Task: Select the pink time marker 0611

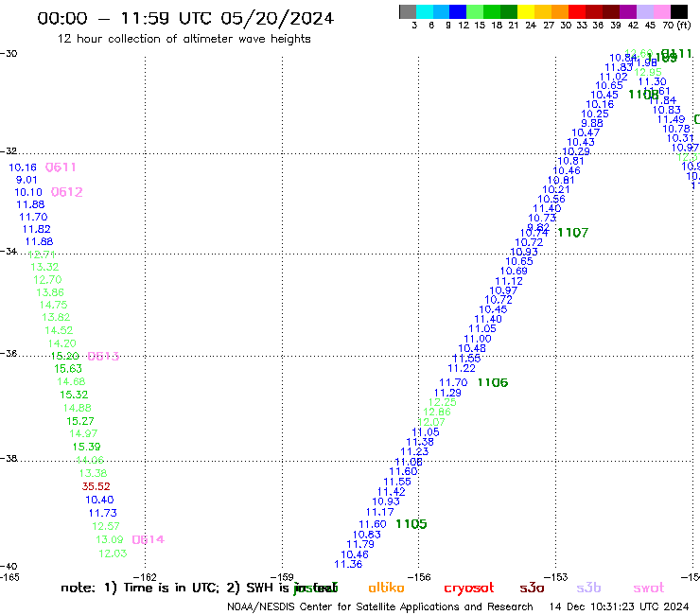Action: 61,167
